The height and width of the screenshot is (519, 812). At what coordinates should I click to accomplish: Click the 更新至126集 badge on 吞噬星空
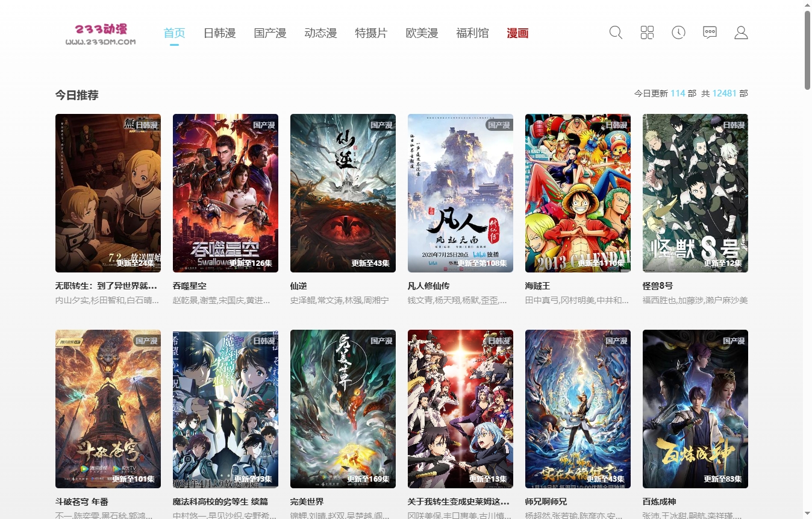(251, 263)
